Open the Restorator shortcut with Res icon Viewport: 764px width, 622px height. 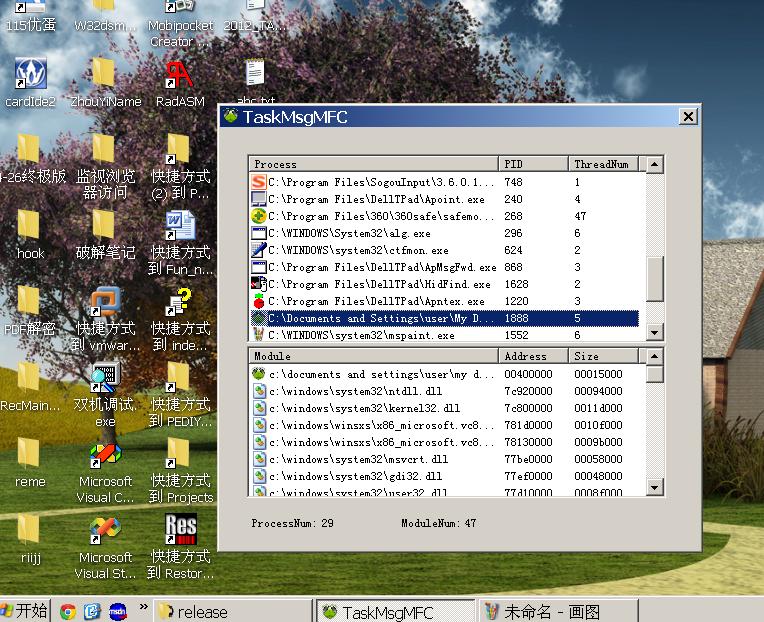pyautogui.click(x=180, y=547)
